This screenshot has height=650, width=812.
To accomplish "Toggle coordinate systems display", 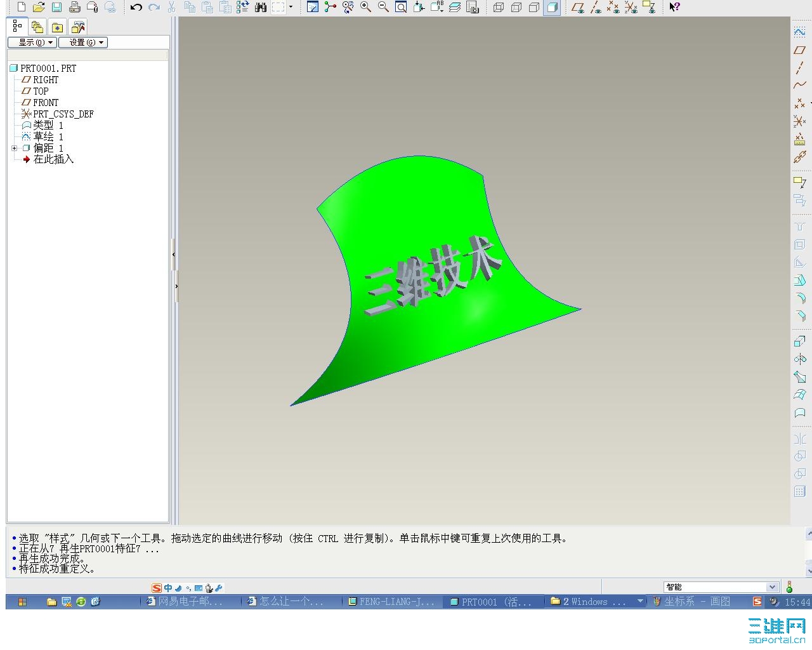I will 631,7.
